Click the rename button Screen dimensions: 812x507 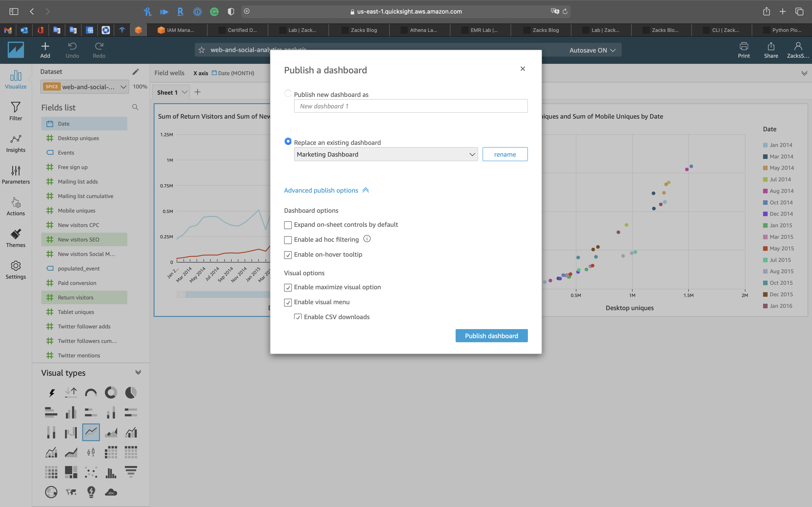click(x=505, y=154)
